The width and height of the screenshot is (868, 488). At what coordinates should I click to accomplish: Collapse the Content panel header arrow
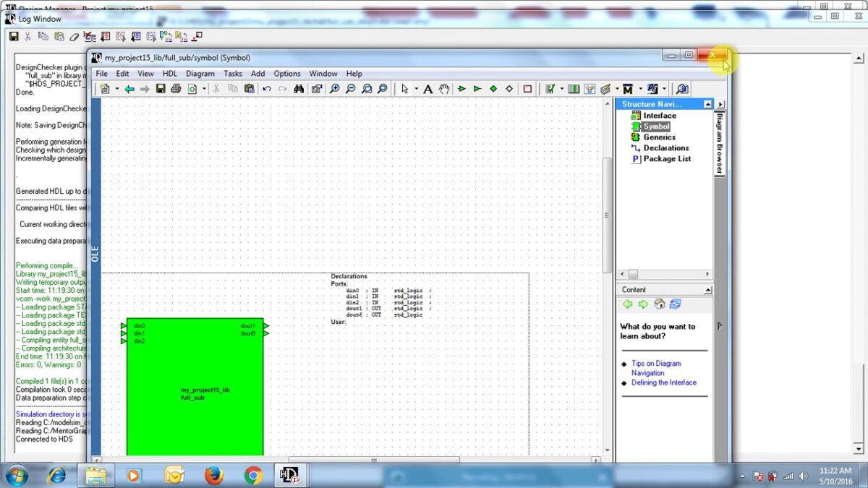(x=707, y=289)
